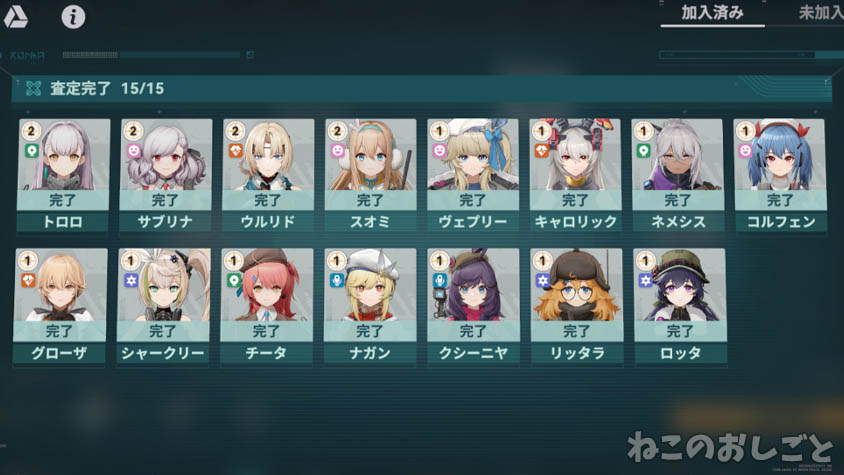Image resolution: width=844 pixels, height=475 pixels.
Task: Click the orange role icon on グローザ
Action: 29,281
